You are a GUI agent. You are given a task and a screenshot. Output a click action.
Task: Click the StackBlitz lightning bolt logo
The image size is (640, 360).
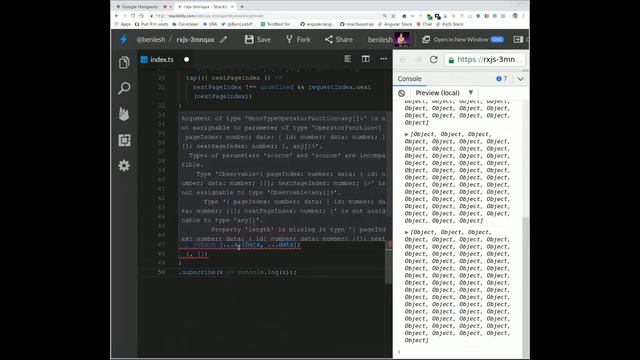click(x=124, y=39)
